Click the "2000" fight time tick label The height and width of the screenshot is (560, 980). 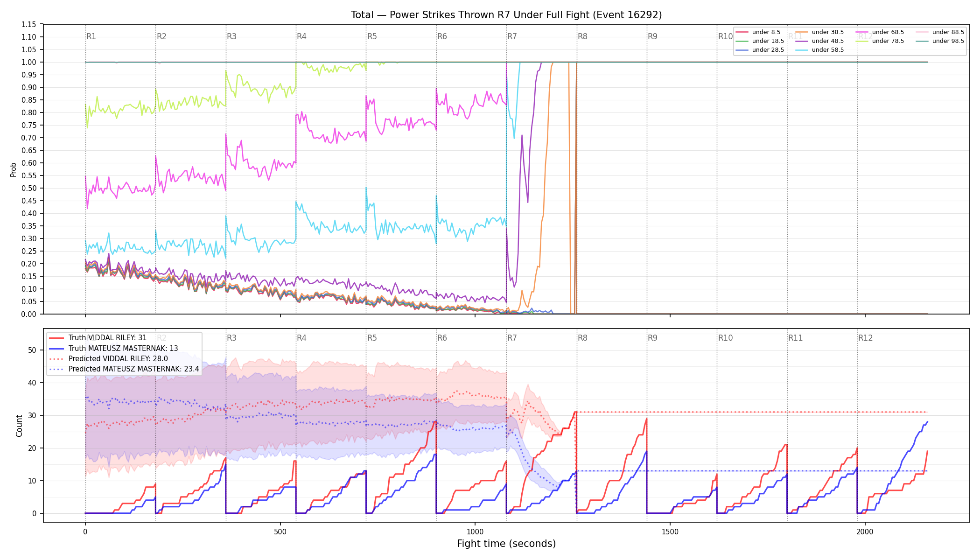point(865,532)
